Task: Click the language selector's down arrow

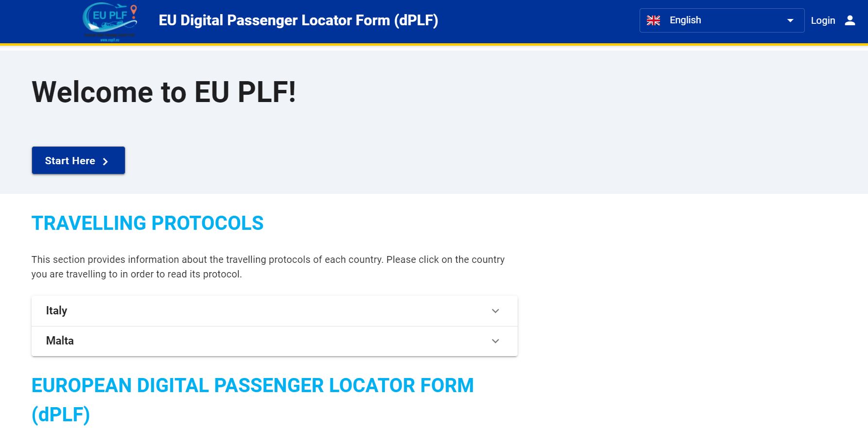Action: pyautogui.click(x=790, y=20)
